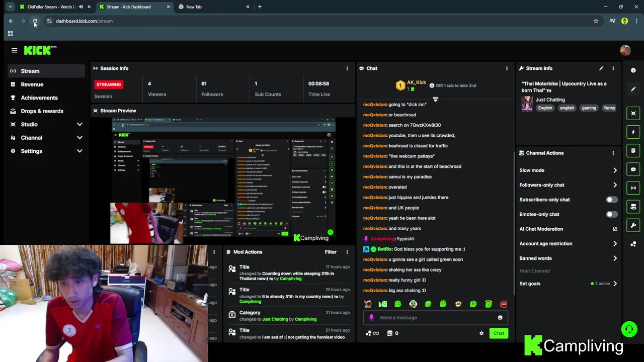Insert the red angry emote from quick emotes
The image size is (644, 362).
tap(504, 304)
